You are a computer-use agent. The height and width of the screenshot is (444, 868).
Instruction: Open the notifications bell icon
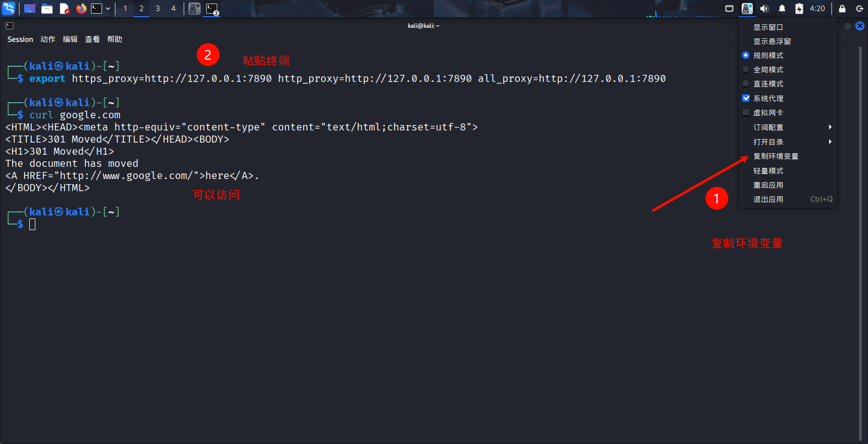782,9
